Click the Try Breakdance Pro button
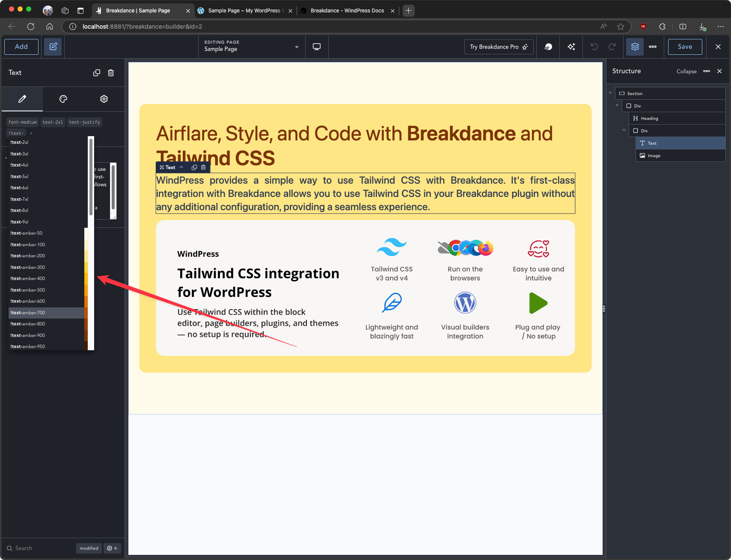Image resolution: width=731 pixels, height=560 pixels. coord(499,47)
